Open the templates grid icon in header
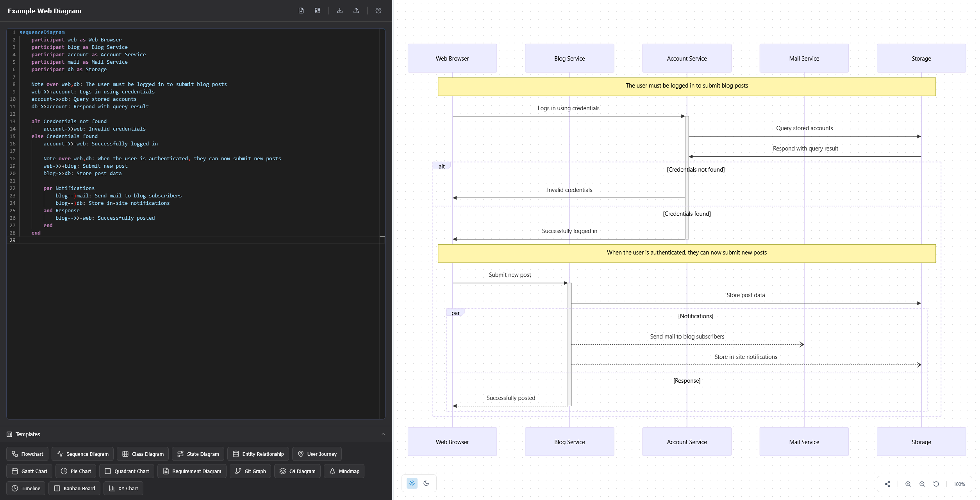980x500 pixels. pyautogui.click(x=318, y=11)
